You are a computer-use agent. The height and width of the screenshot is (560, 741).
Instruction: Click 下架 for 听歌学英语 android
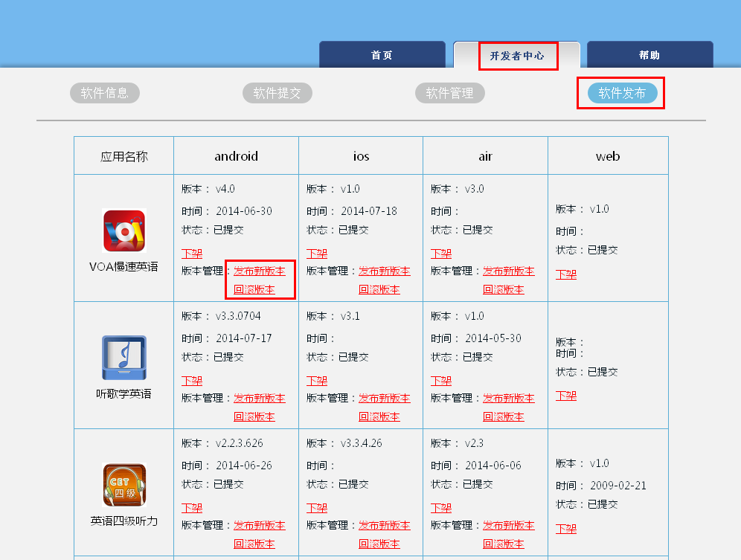(192, 381)
